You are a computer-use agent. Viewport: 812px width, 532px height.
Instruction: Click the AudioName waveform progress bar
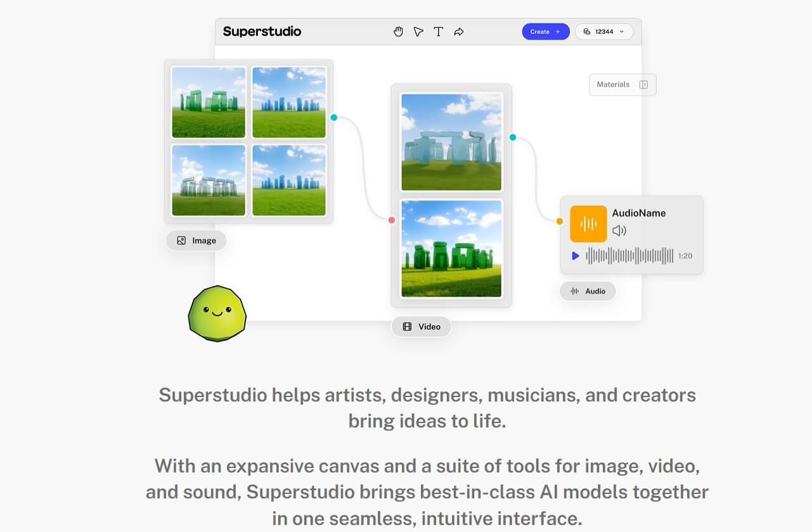[x=628, y=256]
